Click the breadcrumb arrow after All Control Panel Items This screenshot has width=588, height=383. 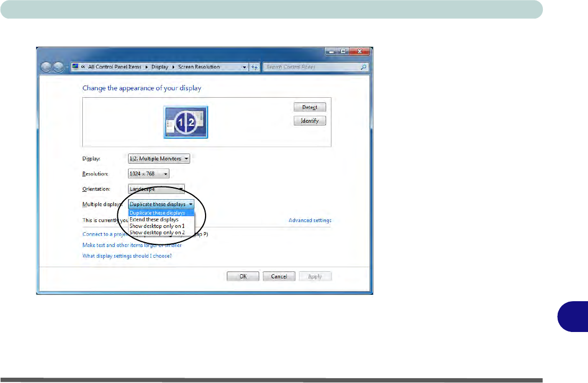(x=146, y=67)
